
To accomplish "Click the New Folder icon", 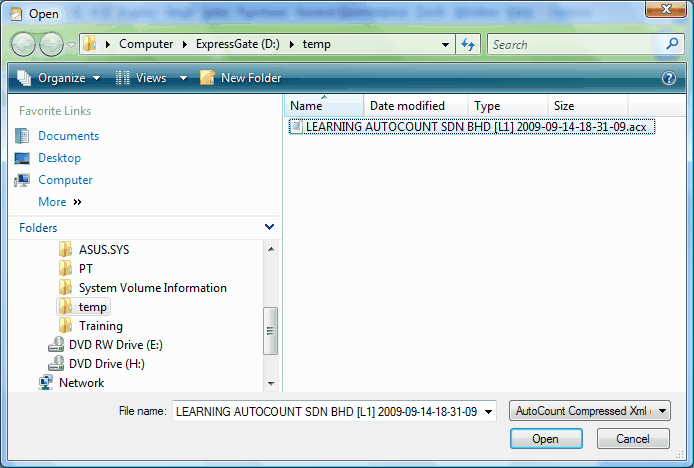I will 207,77.
